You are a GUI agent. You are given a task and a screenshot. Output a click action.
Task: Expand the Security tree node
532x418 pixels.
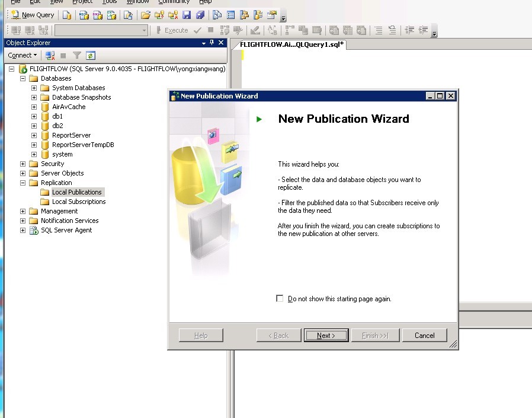(x=22, y=163)
